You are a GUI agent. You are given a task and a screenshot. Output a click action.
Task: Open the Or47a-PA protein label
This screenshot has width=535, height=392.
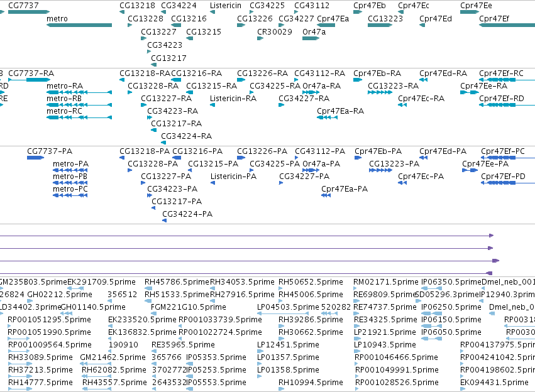click(321, 164)
